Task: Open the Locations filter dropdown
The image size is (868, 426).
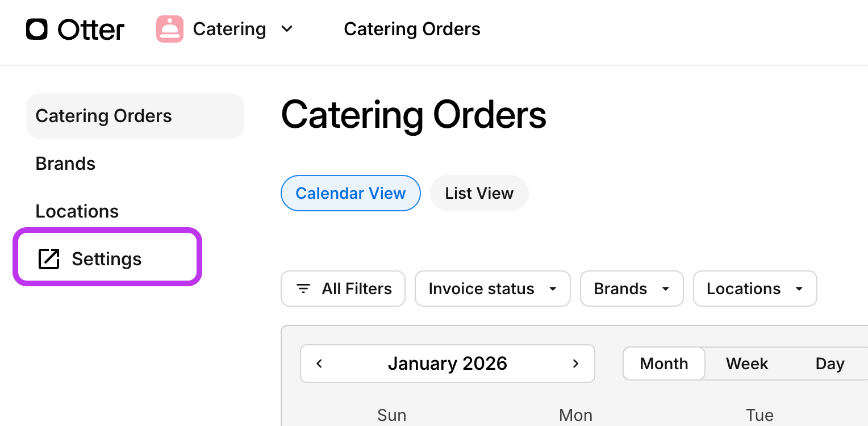Action: tap(754, 289)
